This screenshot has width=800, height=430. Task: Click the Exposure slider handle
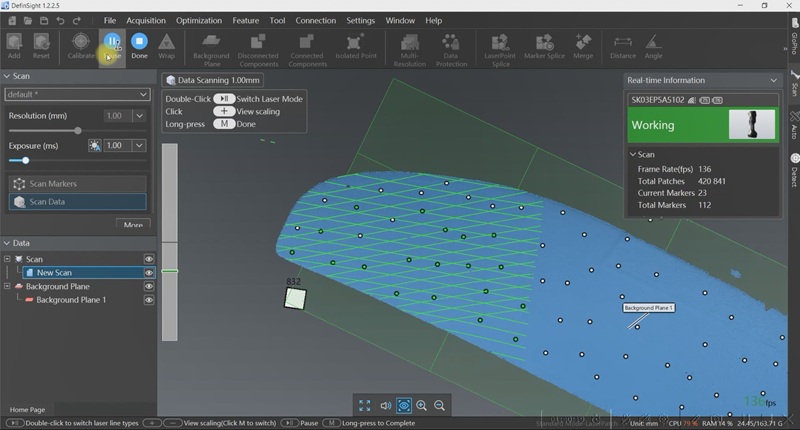[25, 160]
